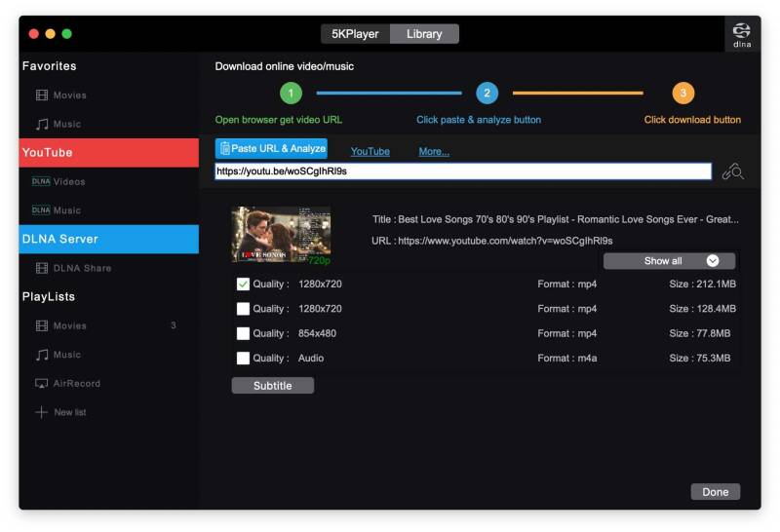Open the More... link
This screenshot has width=780, height=532.
tap(434, 151)
